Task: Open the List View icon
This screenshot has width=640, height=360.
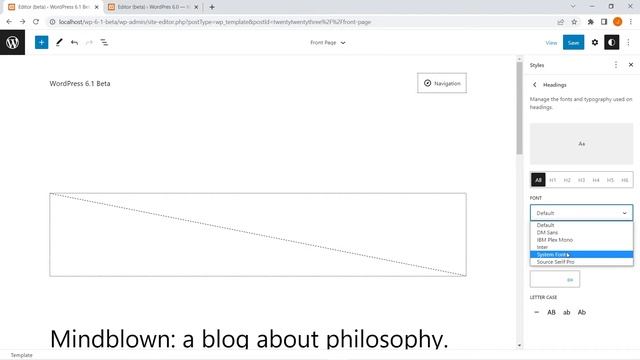Action: click(104, 42)
